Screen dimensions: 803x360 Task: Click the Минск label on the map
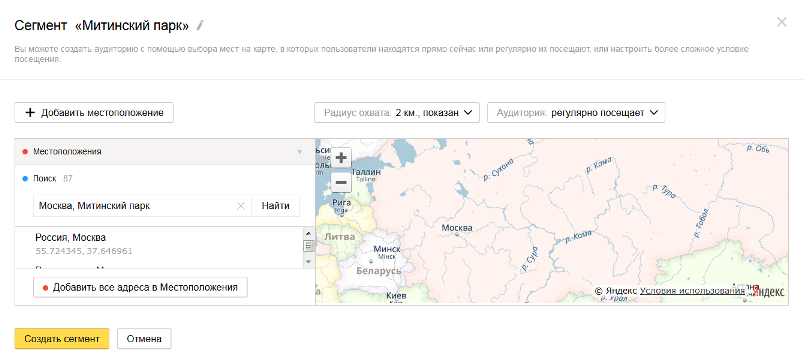tap(387, 249)
